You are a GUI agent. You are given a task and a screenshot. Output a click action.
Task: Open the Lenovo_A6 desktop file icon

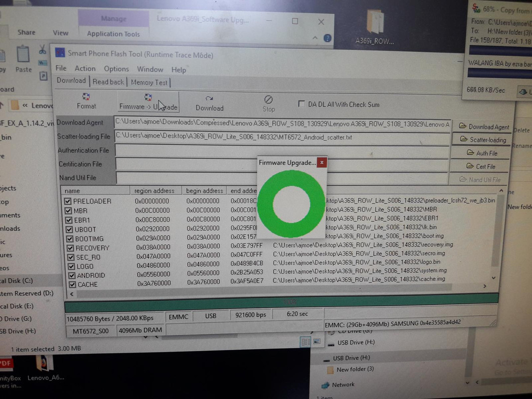pyautogui.click(x=44, y=363)
